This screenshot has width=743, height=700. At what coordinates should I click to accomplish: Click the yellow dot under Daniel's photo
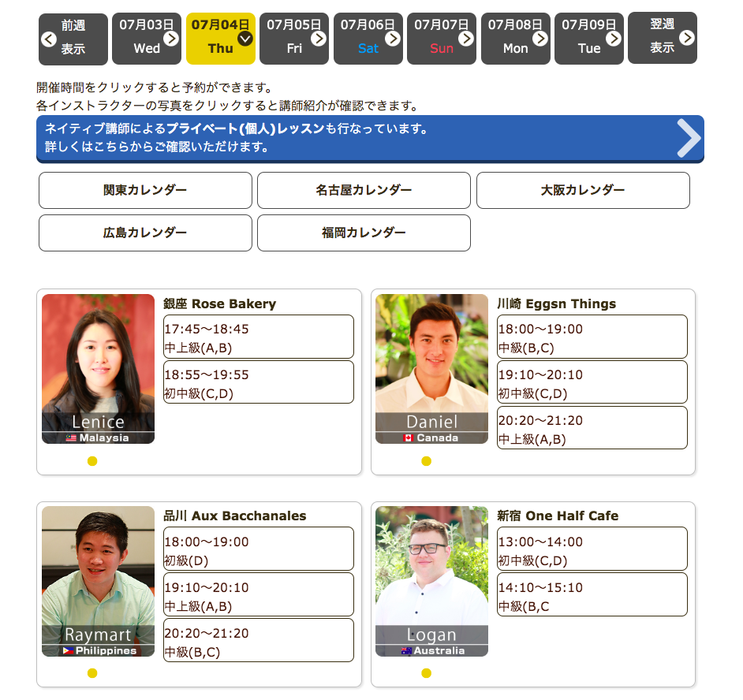click(426, 461)
